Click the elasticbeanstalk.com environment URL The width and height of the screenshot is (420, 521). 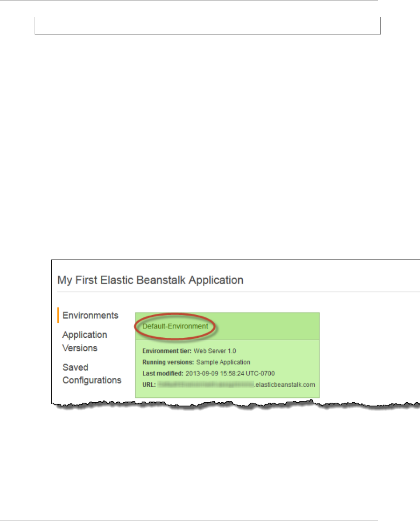(x=236, y=384)
